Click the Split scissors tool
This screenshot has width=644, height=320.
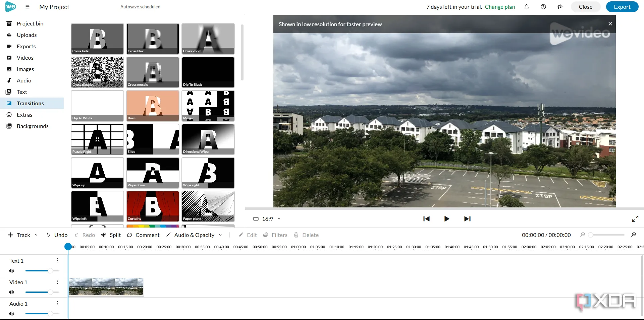pos(111,235)
